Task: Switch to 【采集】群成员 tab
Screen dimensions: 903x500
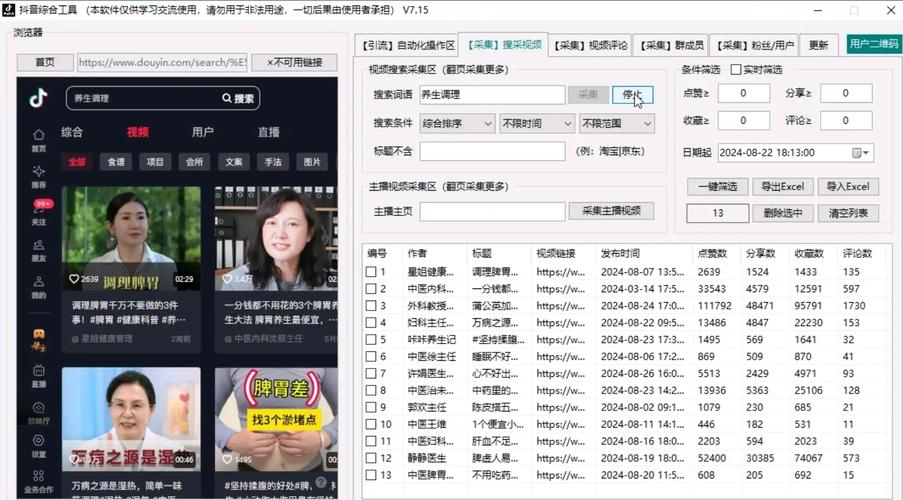Action: [671, 46]
